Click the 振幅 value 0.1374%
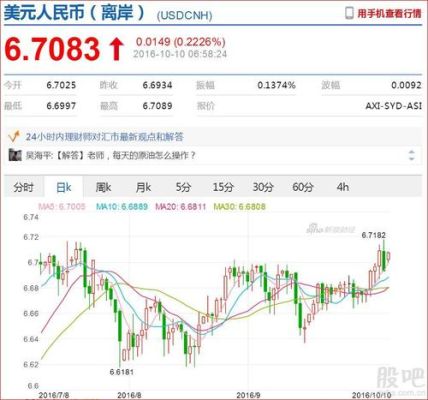Image resolution: width=428 pixels, height=400 pixels. pyautogui.click(x=276, y=85)
